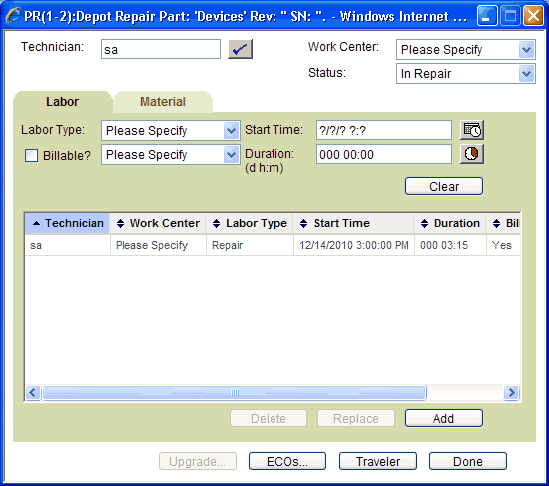This screenshot has width=549, height=486.
Task: Click the Clear button
Action: click(444, 186)
